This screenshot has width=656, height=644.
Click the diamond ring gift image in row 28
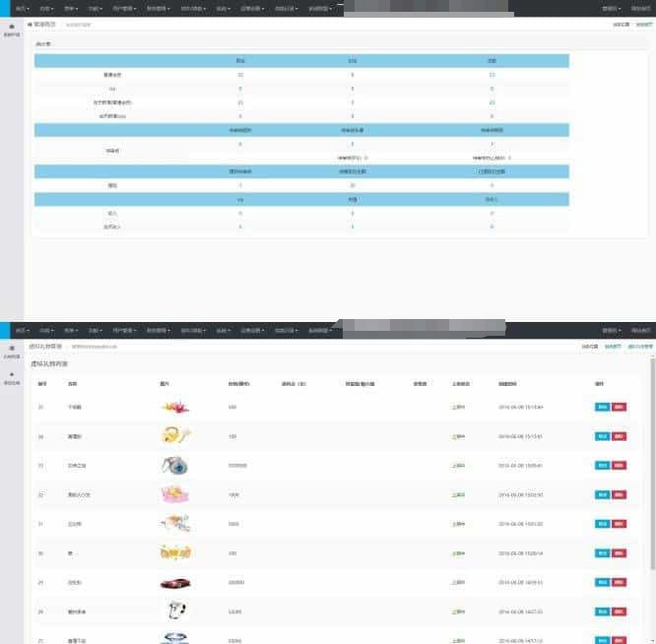(x=174, y=612)
